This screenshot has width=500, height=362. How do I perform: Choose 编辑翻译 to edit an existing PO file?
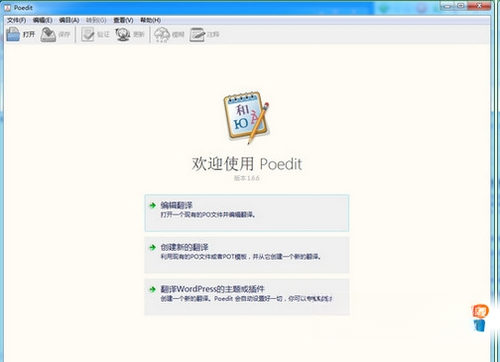coord(247,213)
